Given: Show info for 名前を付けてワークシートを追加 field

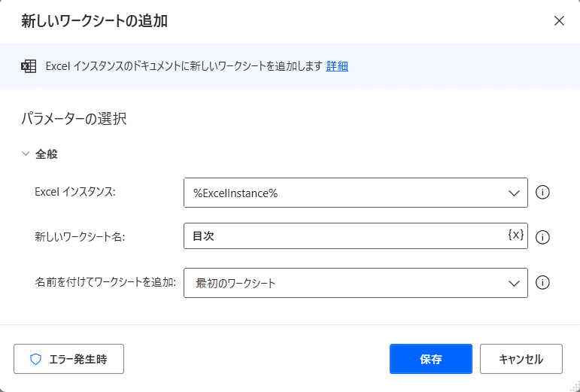Looking at the screenshot, I should coord(542,283).
